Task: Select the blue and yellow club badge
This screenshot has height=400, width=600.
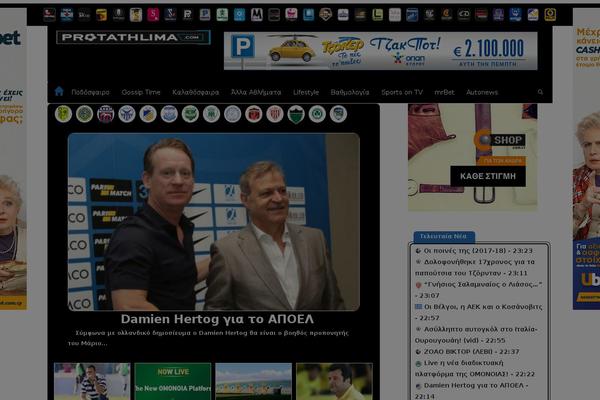Action: click(148, 114)
